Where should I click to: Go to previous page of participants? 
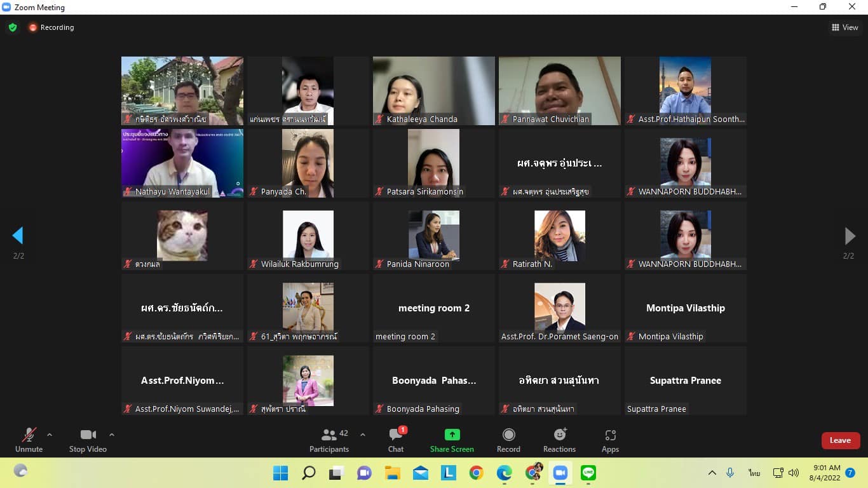coord(18,236)
